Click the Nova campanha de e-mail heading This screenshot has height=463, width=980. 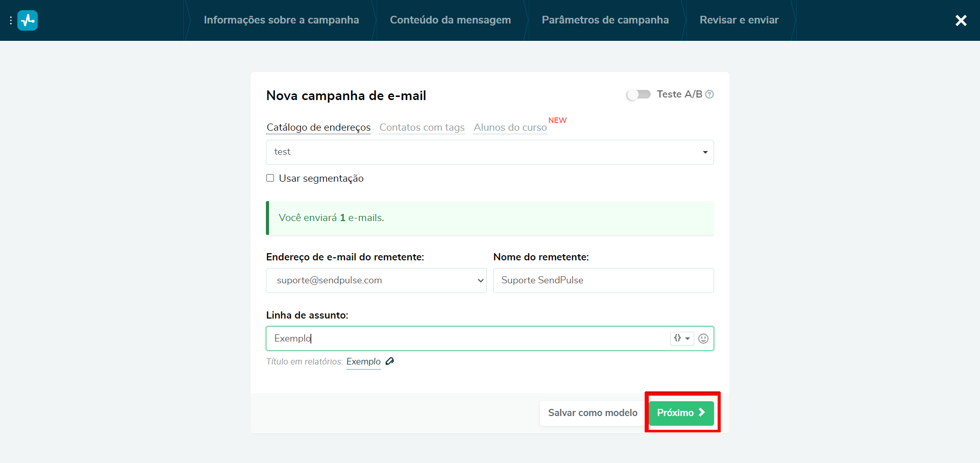tap(346, 96)
